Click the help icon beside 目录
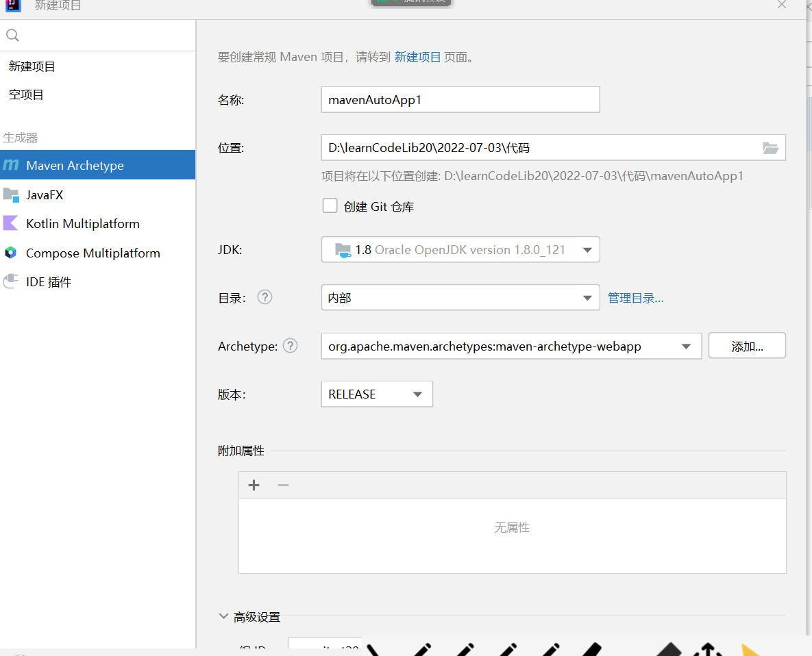Image resolution: width=812 pixels, height=656 pixels. (x=264, y=297)
